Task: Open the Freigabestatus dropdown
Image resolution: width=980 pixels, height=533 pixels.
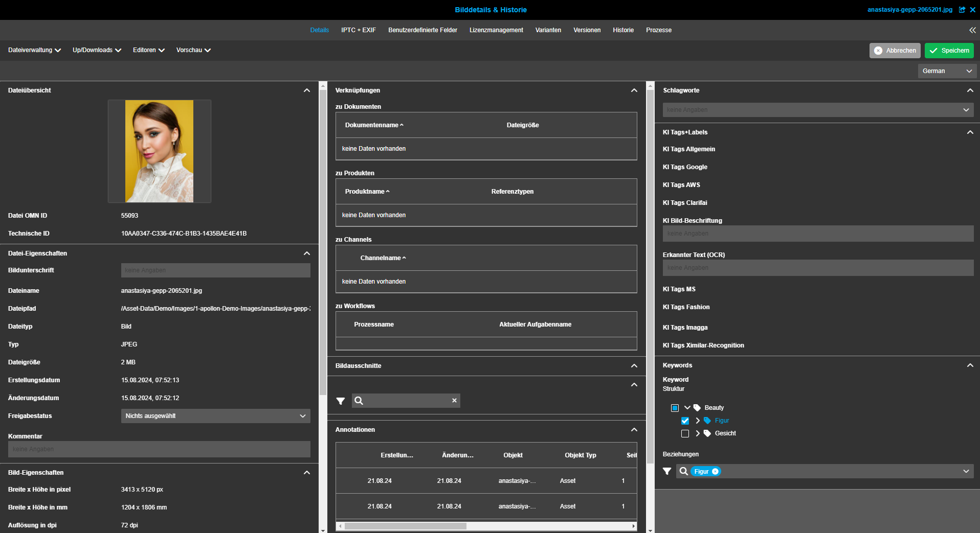Action: click(x=215, y=416)
